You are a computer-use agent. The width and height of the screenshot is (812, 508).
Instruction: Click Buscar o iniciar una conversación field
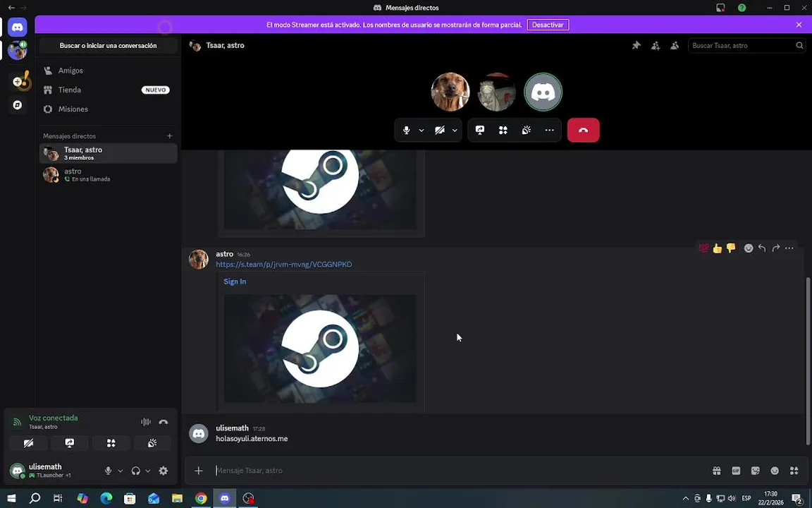coord(109,46)
